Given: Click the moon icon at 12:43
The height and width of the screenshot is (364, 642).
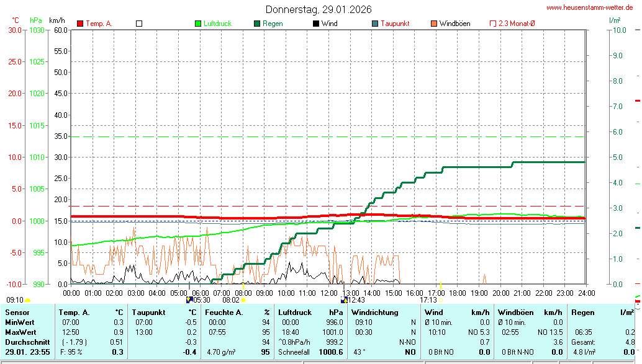Looking at the screenshot, I should 343,300.
